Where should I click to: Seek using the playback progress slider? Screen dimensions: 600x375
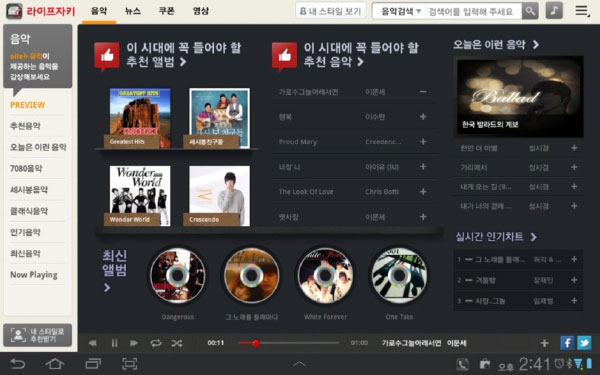(x=288, y=343)
